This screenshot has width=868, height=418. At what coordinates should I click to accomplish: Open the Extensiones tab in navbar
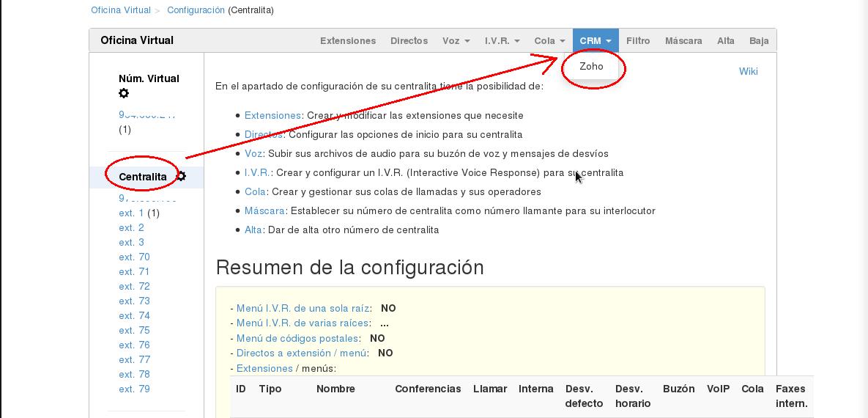tap(348, 41)
